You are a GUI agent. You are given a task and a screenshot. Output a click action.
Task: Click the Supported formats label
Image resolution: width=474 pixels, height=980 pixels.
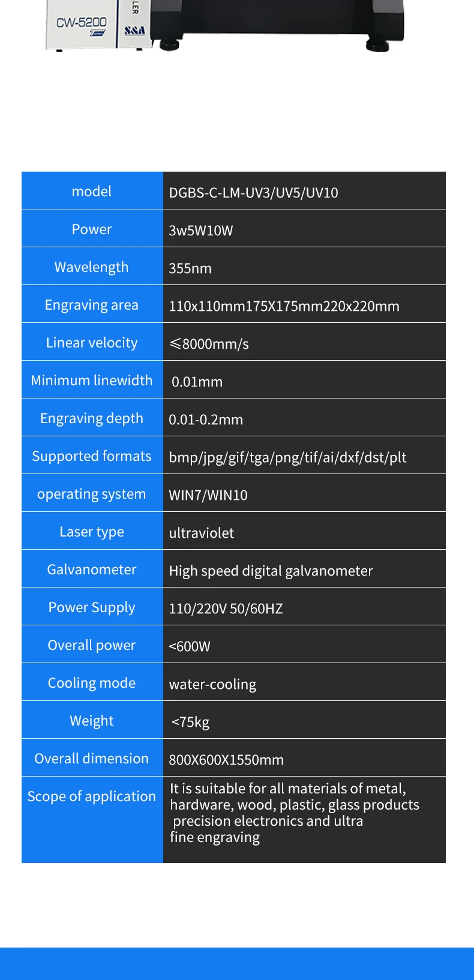coord(92,456)
